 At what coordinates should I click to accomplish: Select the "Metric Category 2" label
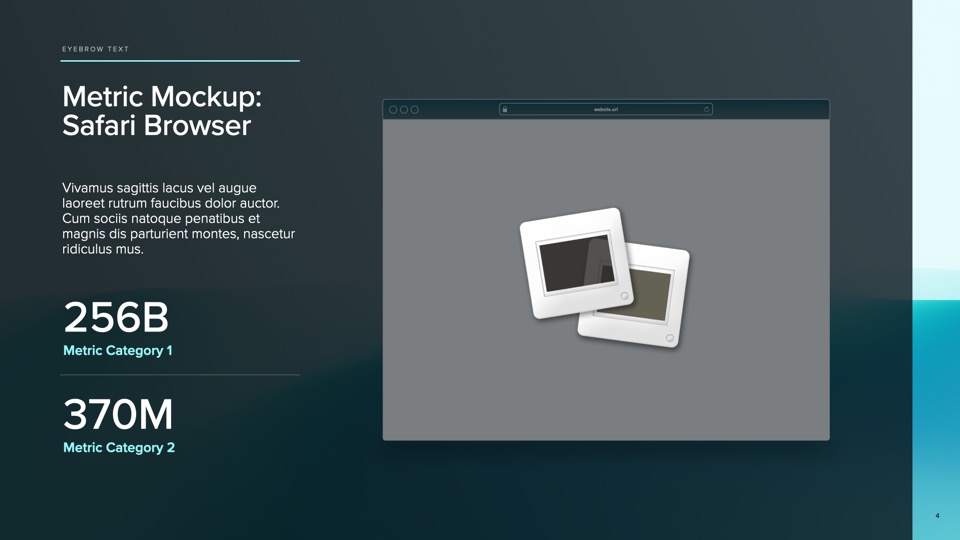pyautogui.click(x=119, y=448)
